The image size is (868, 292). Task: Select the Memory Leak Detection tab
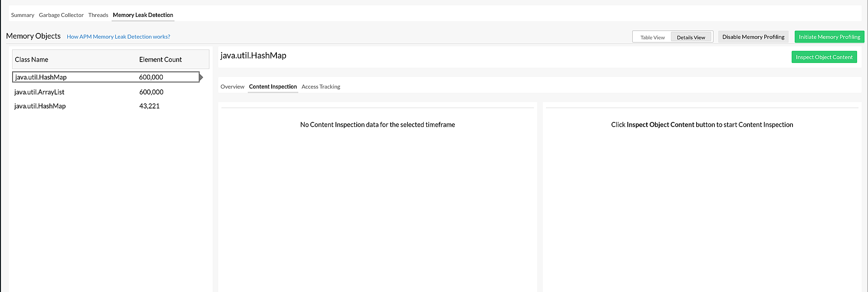(x=143, y=15)
